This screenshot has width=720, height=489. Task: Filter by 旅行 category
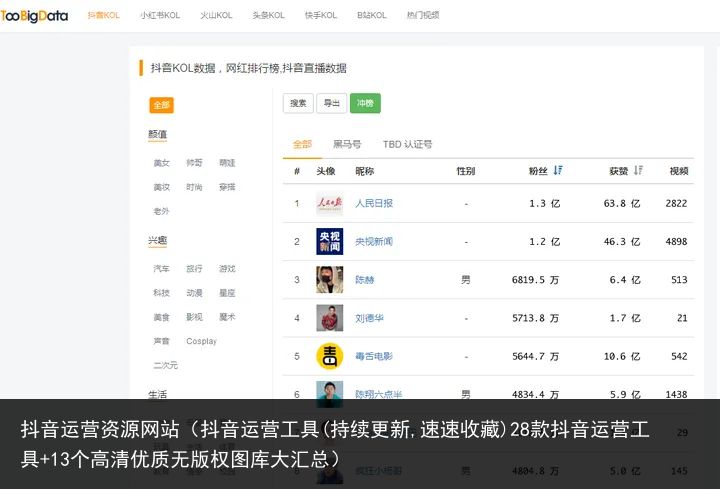(x=194, y=269)
